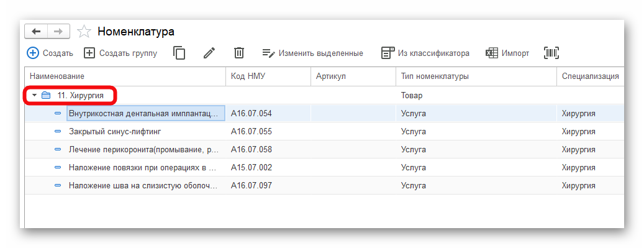Delete the item using the trash icon
The image size is (644, 248).
(239, 53)
